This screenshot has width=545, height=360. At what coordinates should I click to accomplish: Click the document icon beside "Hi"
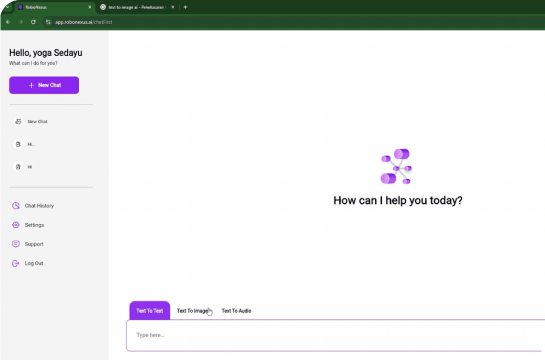pyautogui.click(x=18, y=167)
